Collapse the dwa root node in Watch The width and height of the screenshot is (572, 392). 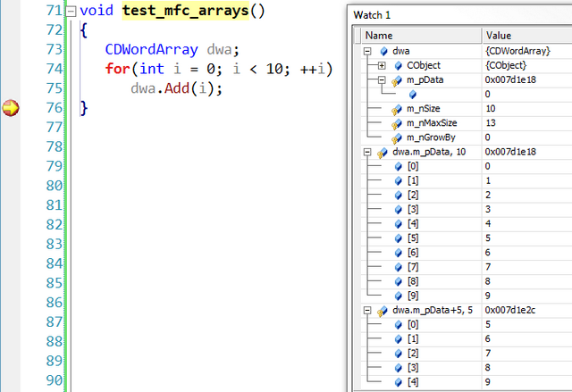pos(368,51)
